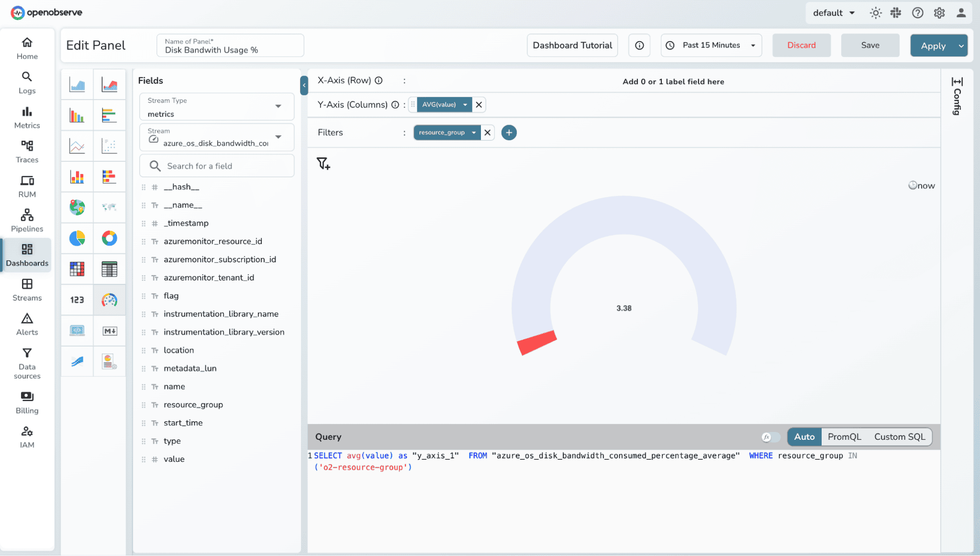Select the markdown panel type
Image resolution: width=980 pixels, height=556 pixels.
(109, 330)
